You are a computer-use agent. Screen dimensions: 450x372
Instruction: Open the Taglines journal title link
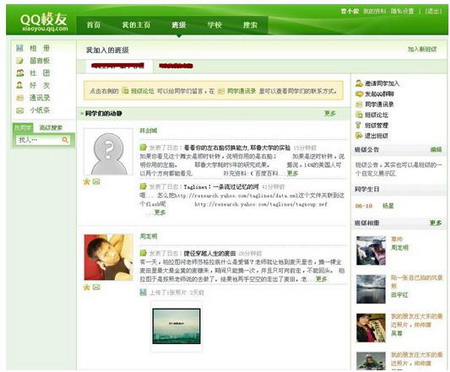221,186
